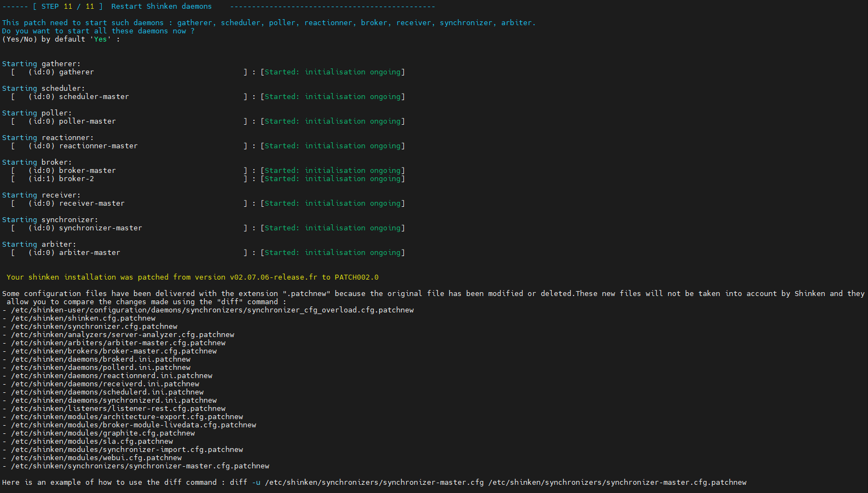Click the broker-2 daemon entry
This screenshot has width=868, height=493.
click(x=76, y=179)
